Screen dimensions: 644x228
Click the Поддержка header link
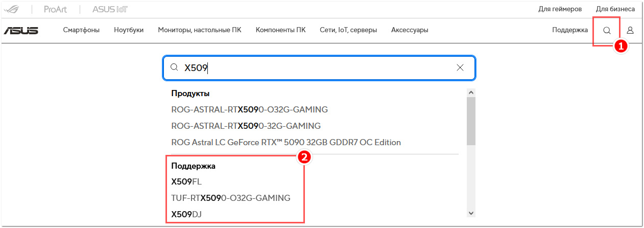[570, 30]
